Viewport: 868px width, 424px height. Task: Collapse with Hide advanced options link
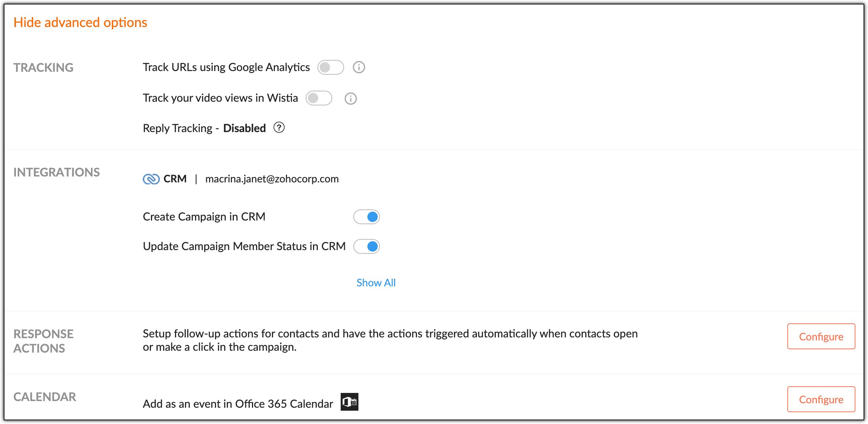pyautogui.click(x=80, y=23)
